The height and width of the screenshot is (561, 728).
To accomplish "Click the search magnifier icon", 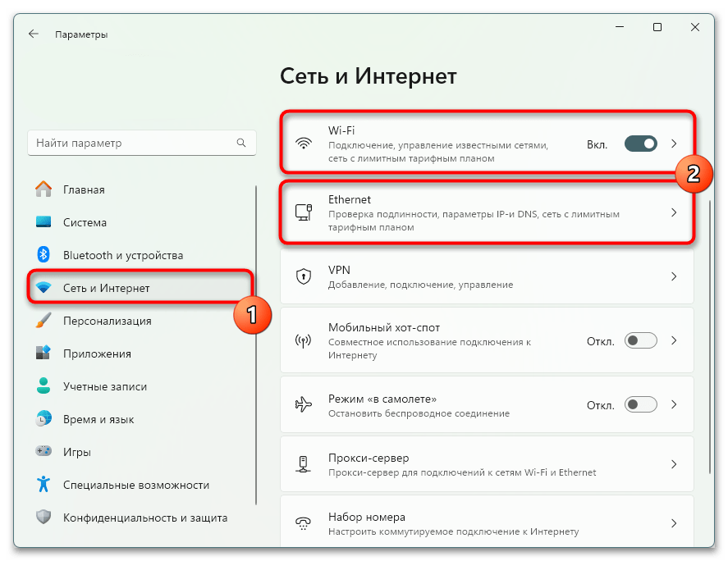I will pyautogui.click(x=241, y=143).
